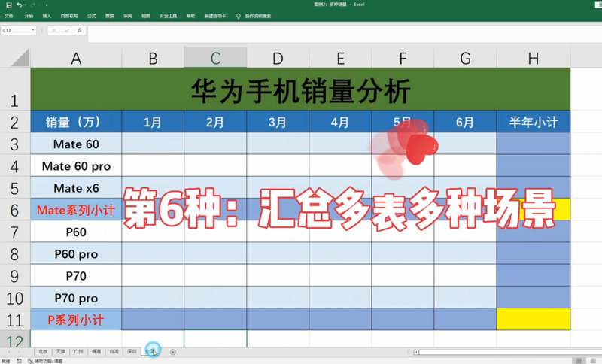Switch to the 开始 ribbon tab

pos(29,16)
